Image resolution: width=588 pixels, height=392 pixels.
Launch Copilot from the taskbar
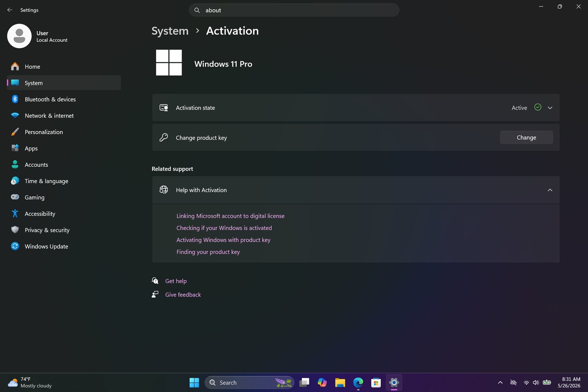pos(322,382)
